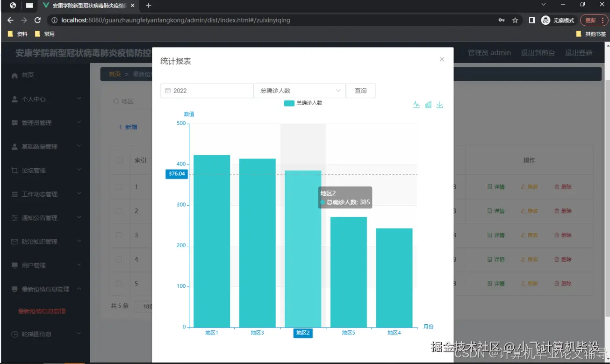Open the 资料 bookmark folder
Screen dimensions: 610x364
pyautogui.click(x=18, y=34)
